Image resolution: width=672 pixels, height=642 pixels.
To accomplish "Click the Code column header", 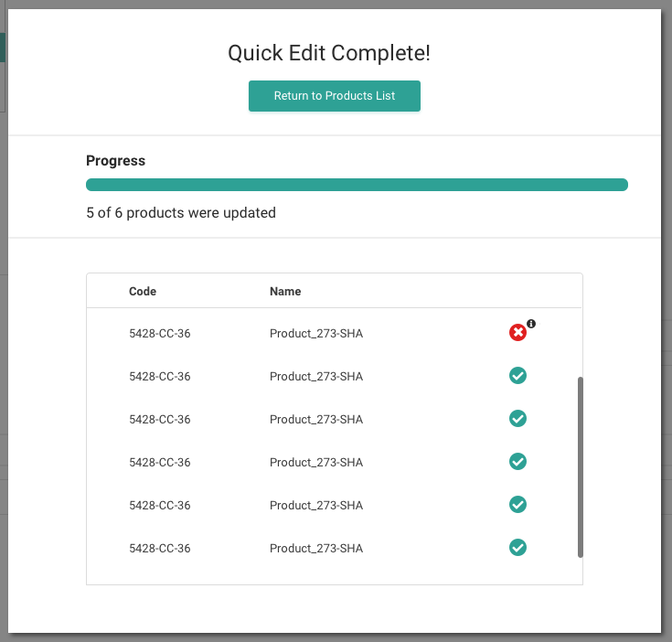I will (x=143, y=292).
